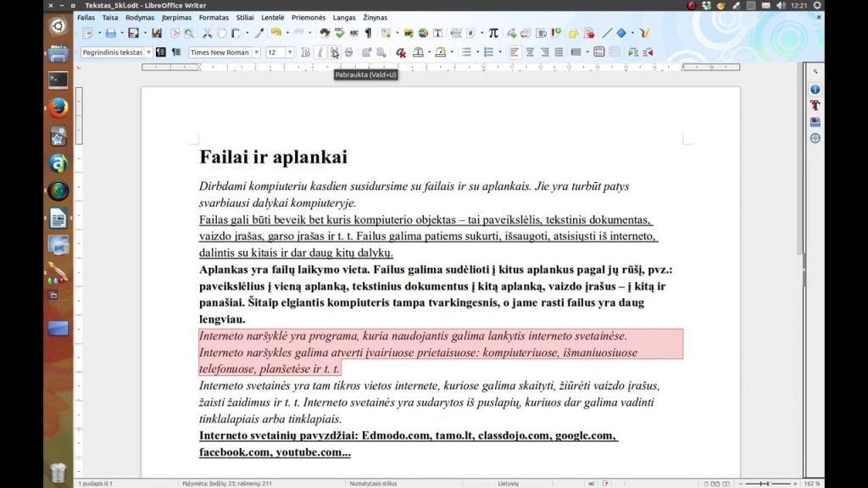Open the Įterpimas menu

coord(176,18)
